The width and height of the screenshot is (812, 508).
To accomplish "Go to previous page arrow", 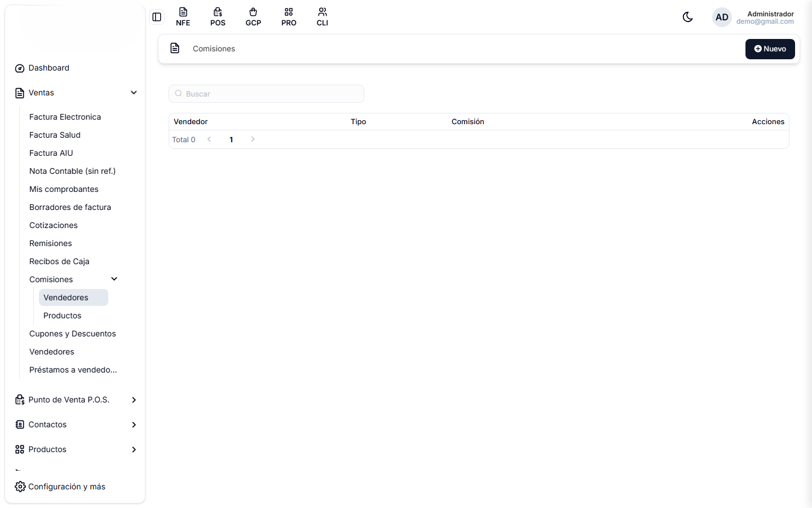I will tap(209, 139).
